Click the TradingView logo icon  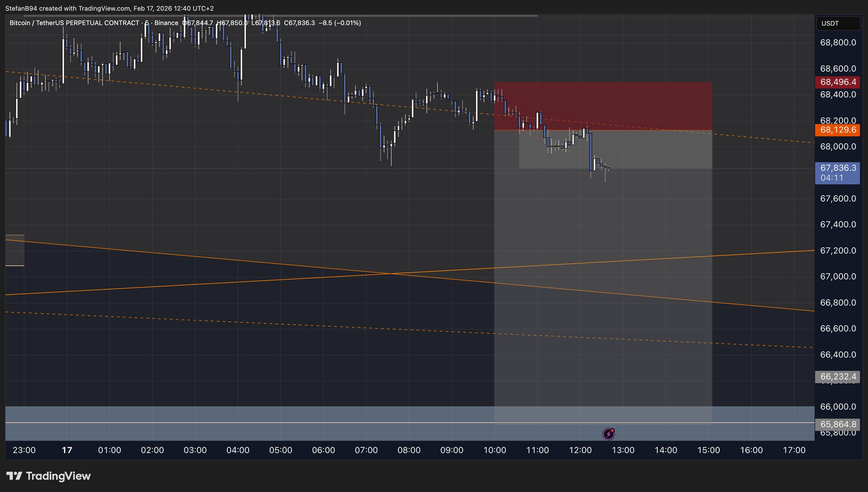[x=14, y=476]
